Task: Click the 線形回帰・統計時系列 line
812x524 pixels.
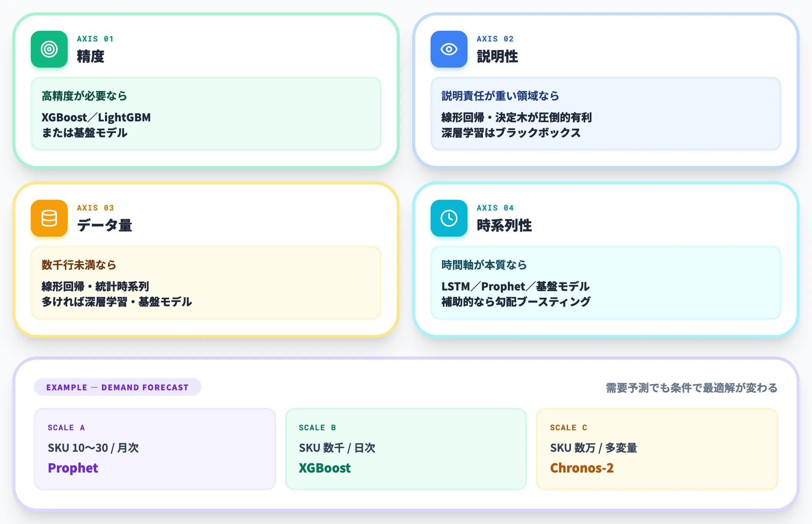Action: coord(95,286)
